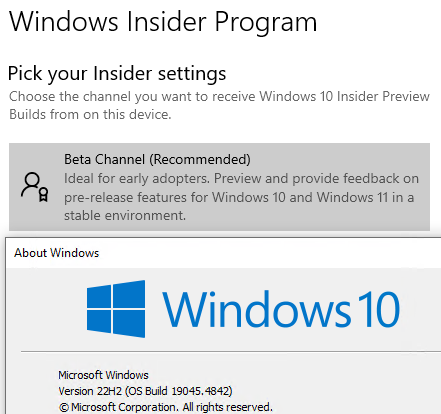Click the Insider person-with-ribbon icon
This screenshot has height=414, width=441.
[x=35, y=187]
